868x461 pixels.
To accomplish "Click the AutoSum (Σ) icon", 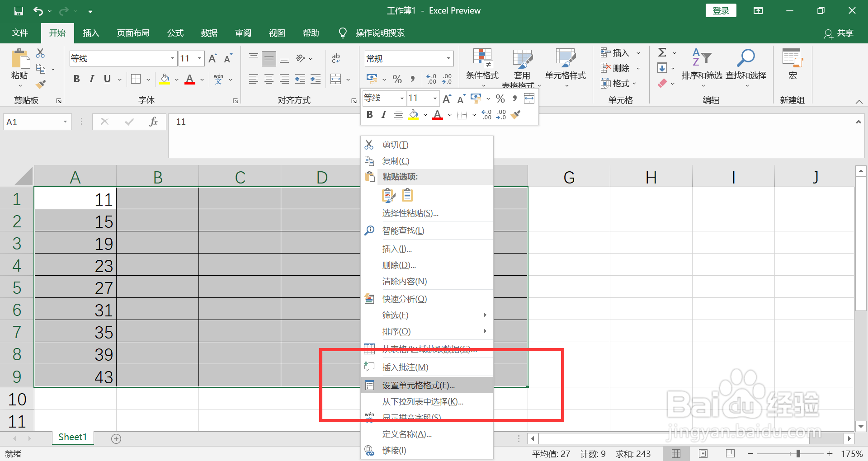I will 662,52.
